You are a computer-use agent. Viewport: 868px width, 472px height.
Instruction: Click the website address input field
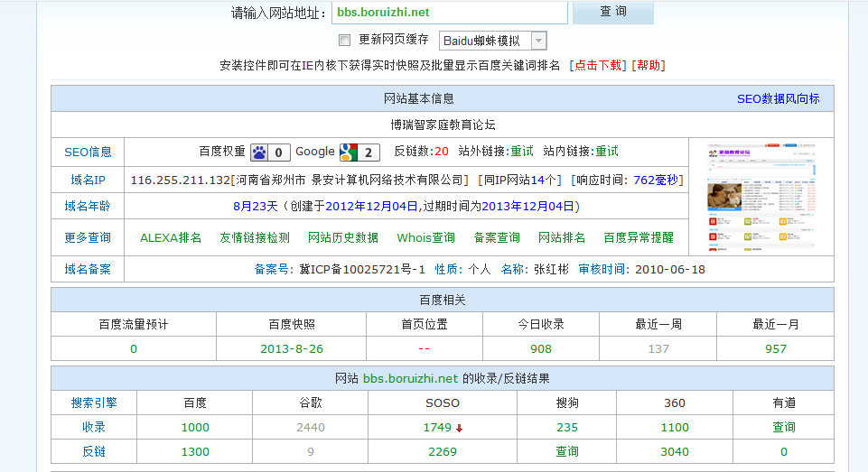(x=450, y=12)
